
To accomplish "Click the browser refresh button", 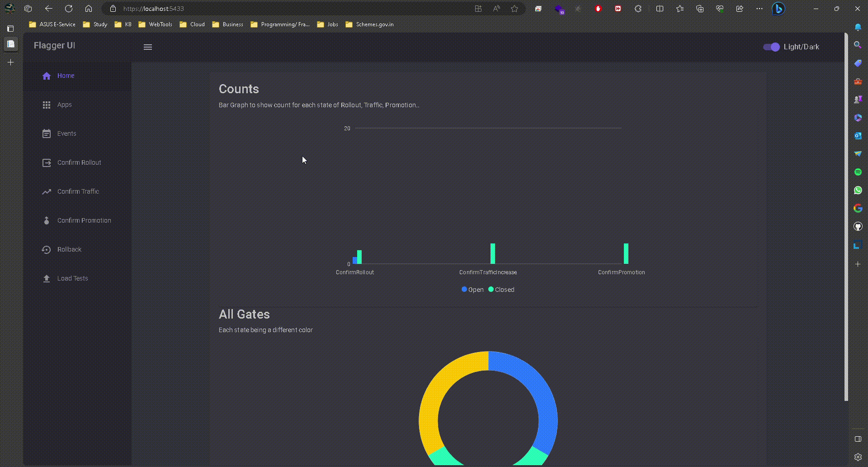I will point(69,8).
